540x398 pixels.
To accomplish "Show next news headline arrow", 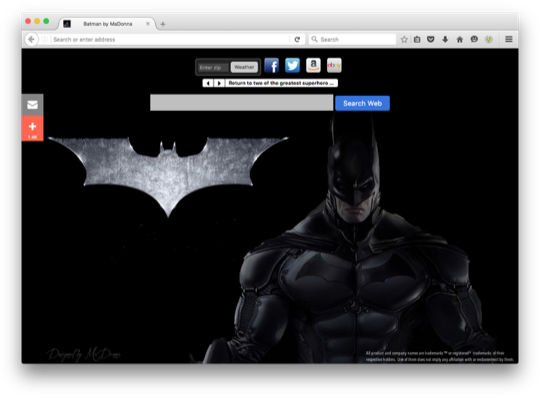I will click(x=219, y=83).
